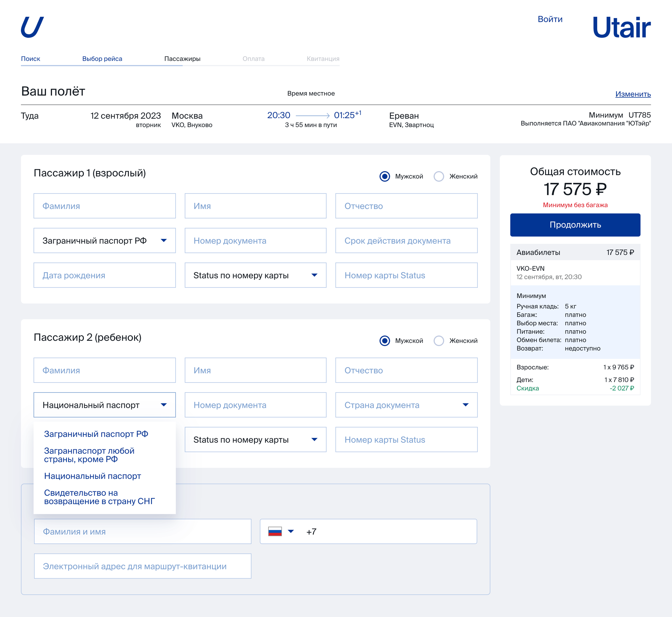The width and height of the screenshot is (672, 617).
Task: Go to the Выбор рейса step
Action: click(102, 59)
